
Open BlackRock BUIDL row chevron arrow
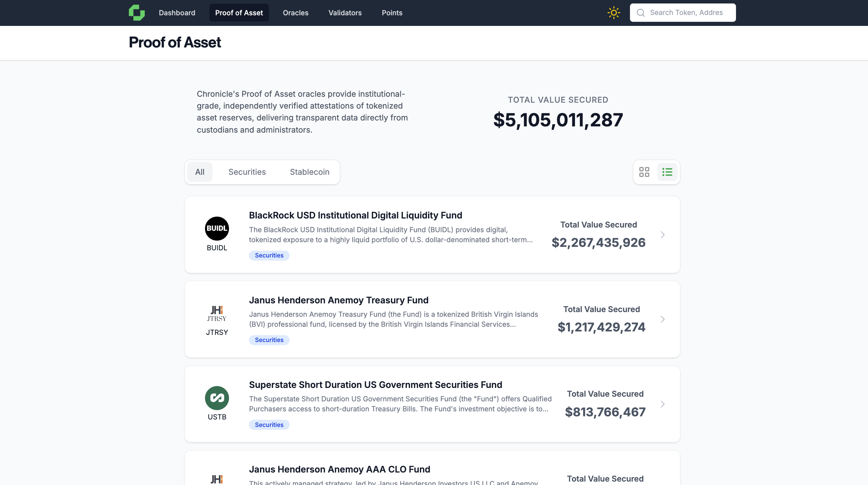[x=662, y=235]
